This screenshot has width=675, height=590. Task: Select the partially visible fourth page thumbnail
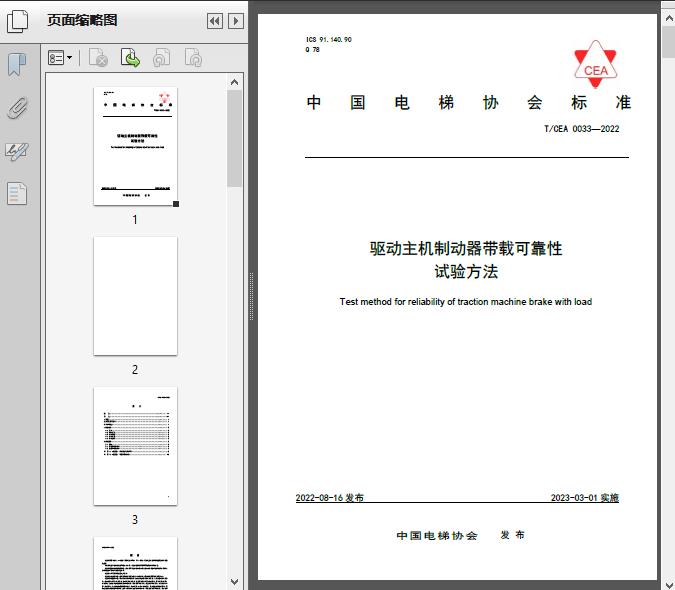(135, 563)
